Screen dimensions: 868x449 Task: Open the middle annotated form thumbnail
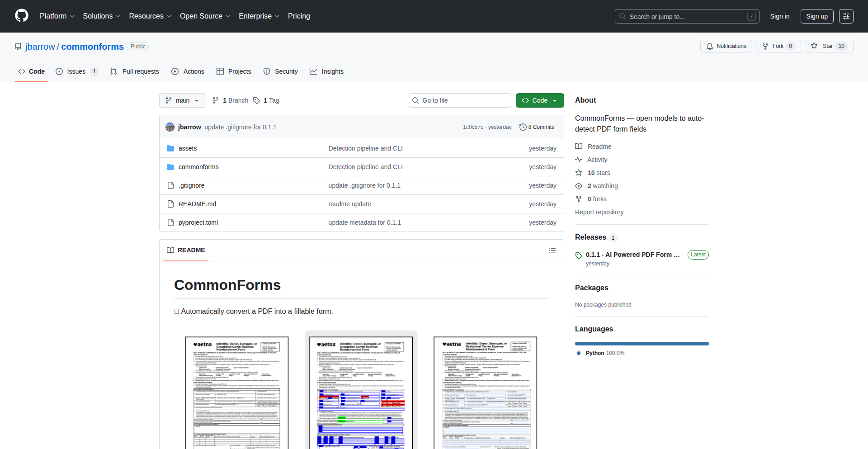(x=361, y=392)
